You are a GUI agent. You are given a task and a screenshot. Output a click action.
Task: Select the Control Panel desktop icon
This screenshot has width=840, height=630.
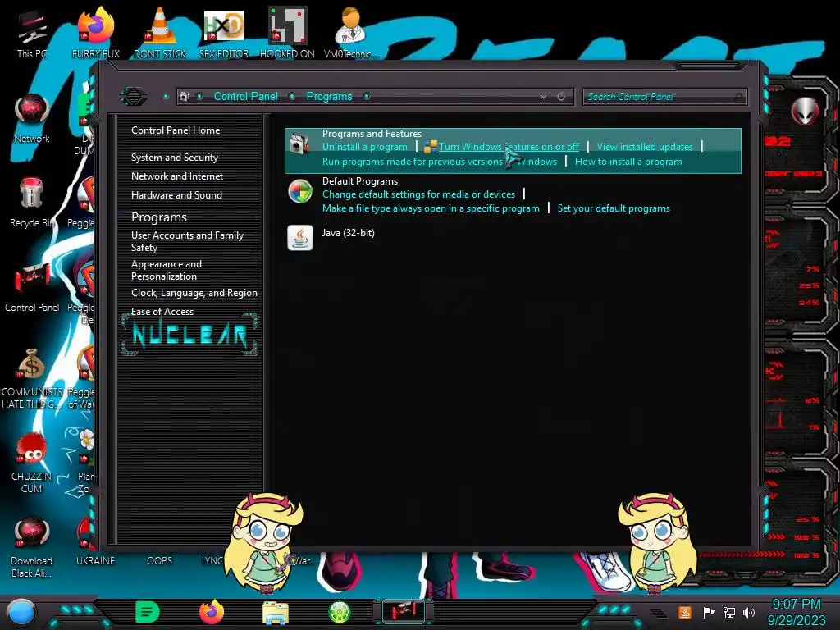(32, 287)
